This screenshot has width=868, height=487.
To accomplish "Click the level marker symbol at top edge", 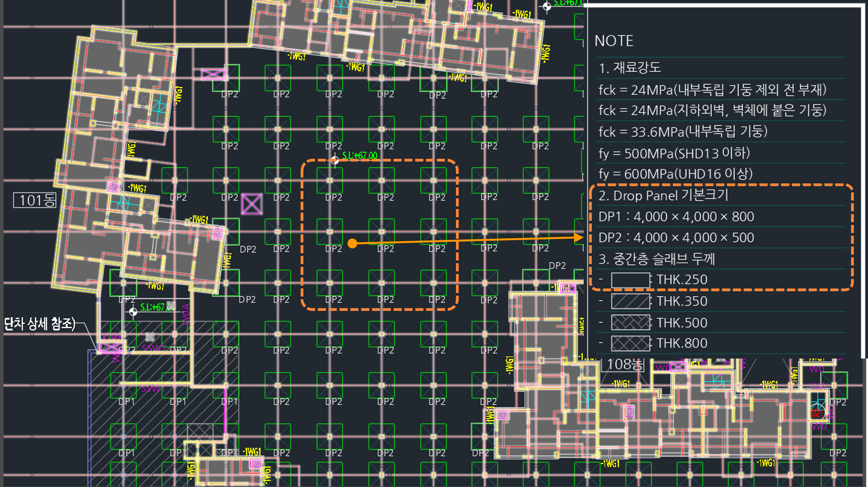I will (x=547, y=6).
